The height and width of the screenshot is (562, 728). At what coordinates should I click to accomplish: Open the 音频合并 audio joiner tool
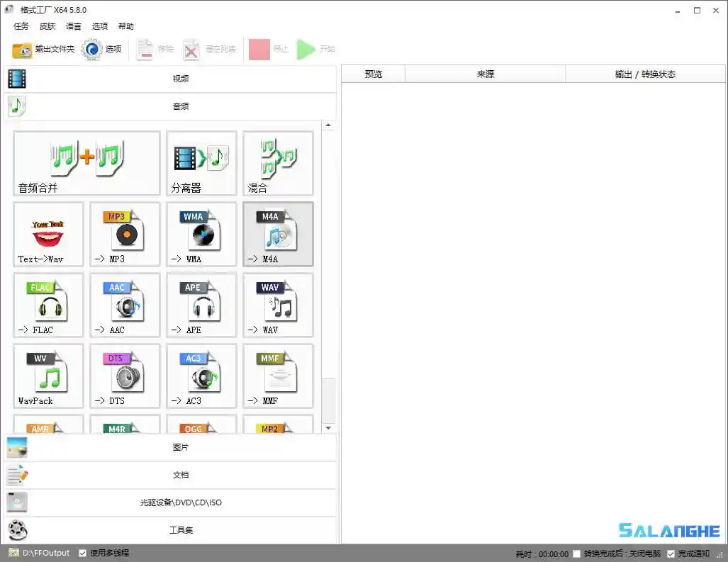tap(86, 163)
